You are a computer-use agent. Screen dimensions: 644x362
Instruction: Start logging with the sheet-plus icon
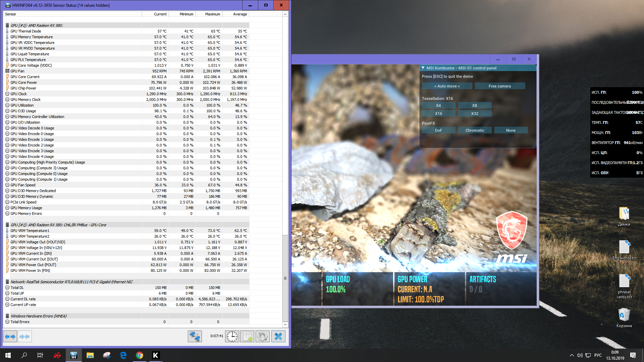248,336
